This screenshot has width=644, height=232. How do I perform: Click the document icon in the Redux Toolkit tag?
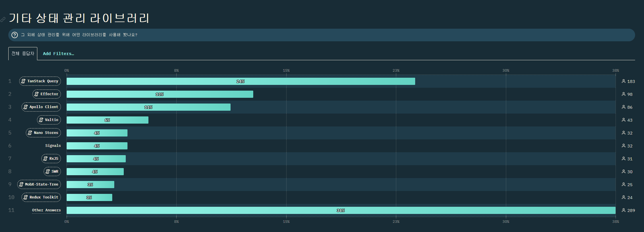[26, 197]
